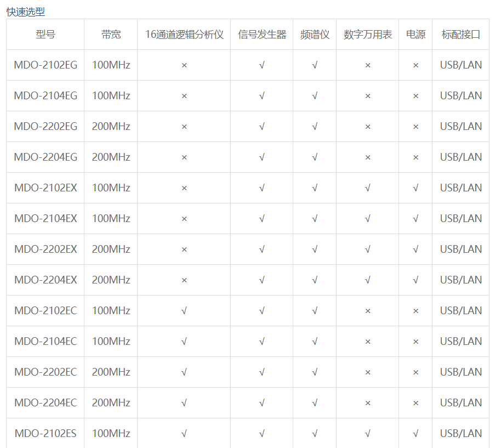The height and width of the screenshot is (448, 501).
Task: Select the 信号发生器 column header
Action: coord(262,35)
